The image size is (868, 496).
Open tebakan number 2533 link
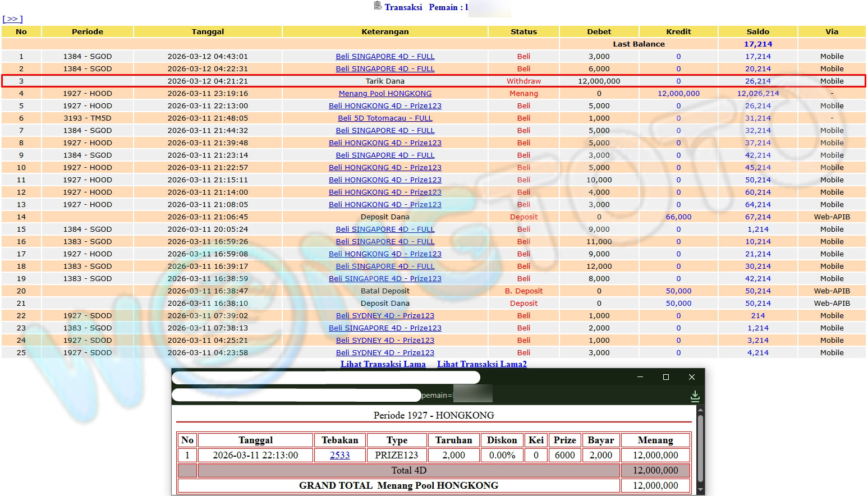pos(339,455)
